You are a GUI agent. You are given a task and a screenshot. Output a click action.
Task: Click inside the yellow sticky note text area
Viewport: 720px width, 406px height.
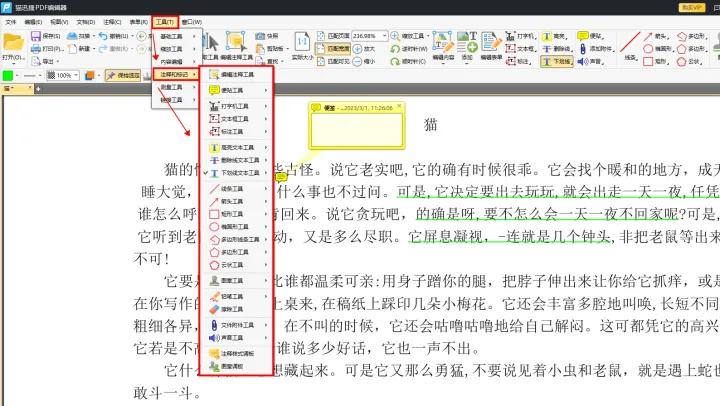point(357,129)
